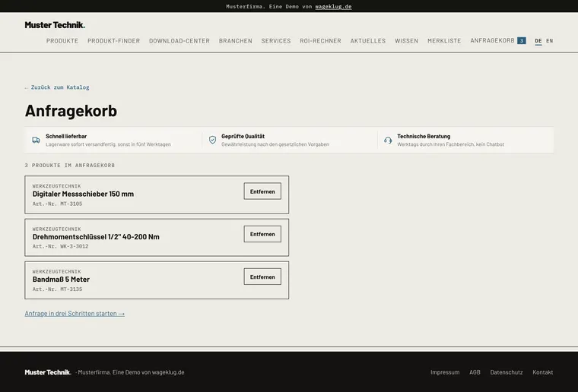Click article number MT-3105
578x392 pixels.
pyautogui.click(x=57, y=204)
